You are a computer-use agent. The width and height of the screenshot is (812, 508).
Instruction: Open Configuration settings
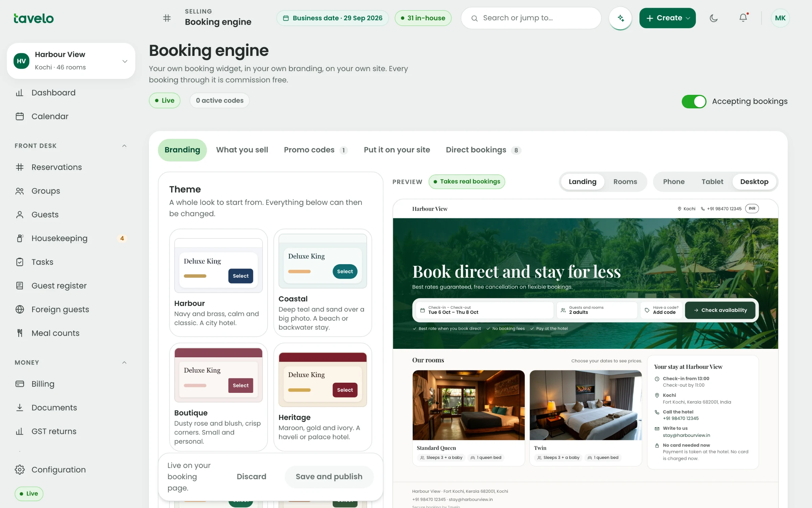(71, 469)
